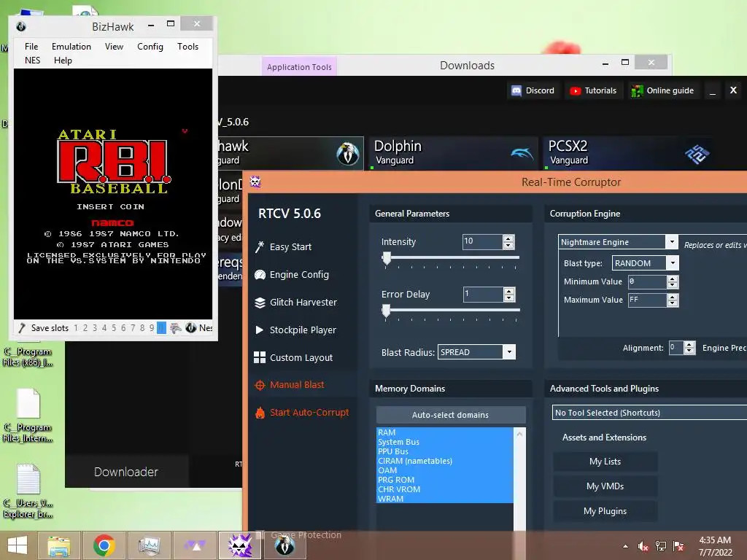Click Downloader button in launcher
Image resolution: width=747 pixels, height=560 pixels.
pyautogui.click(x=126, y=472)
